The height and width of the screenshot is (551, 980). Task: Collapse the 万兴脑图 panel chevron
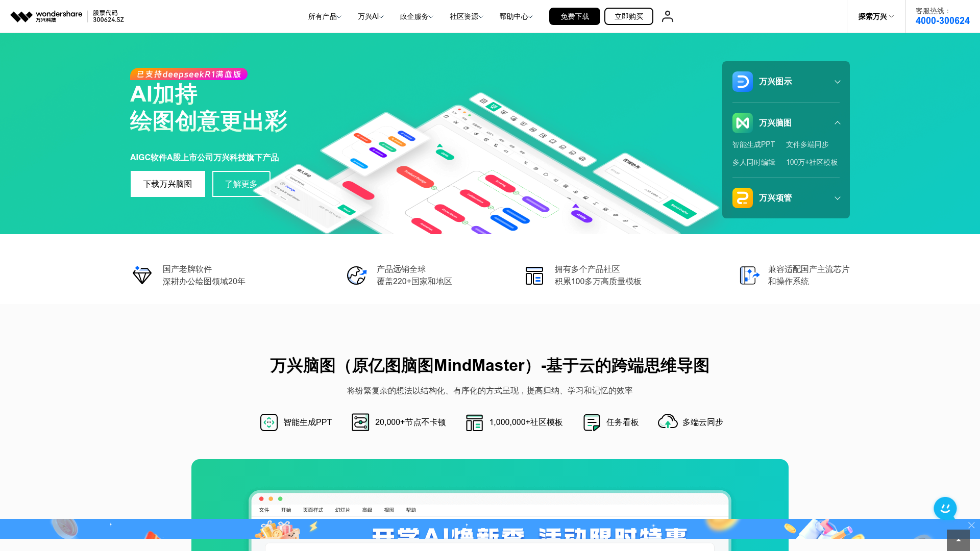[837, 123]
